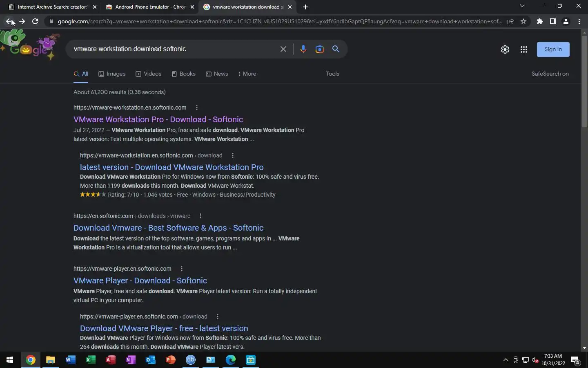Switch to the Android Phone Emulator tab
This screenshot has height=368, width=588.
pos(150,7)
